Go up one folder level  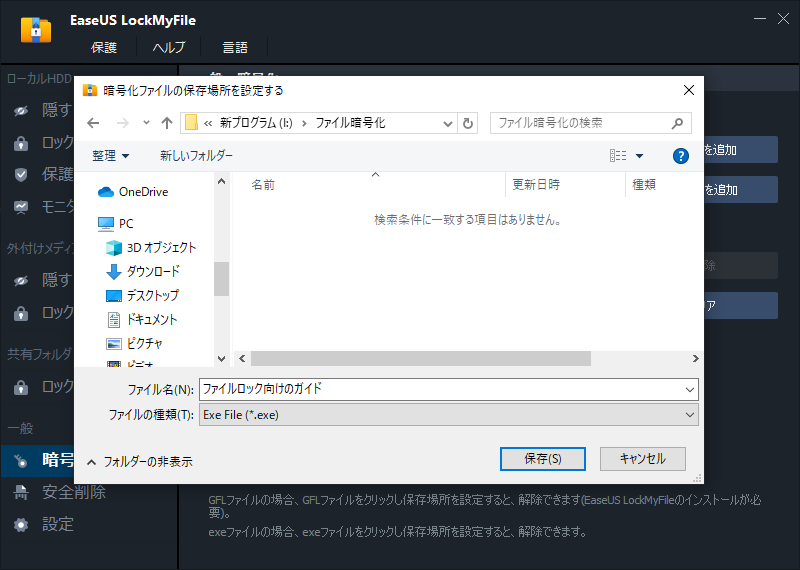(167, 123)
